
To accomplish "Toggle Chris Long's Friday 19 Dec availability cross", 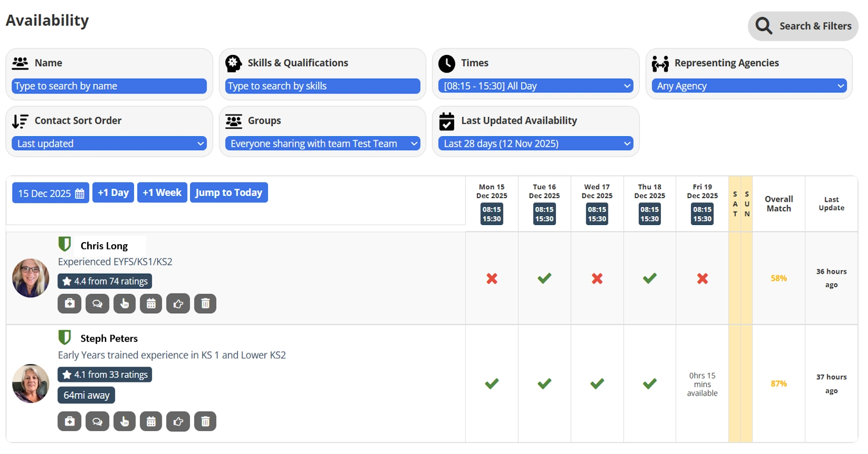I will [x=702, y=278].
